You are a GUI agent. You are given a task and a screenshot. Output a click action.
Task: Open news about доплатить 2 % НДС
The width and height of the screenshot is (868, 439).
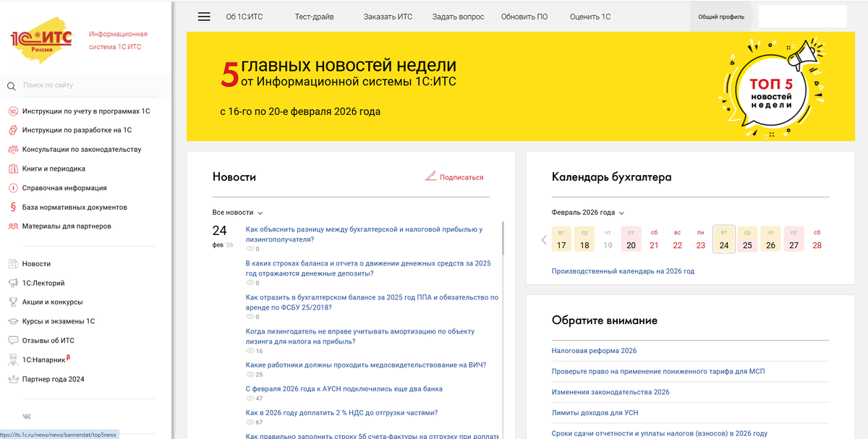point(341,413)
